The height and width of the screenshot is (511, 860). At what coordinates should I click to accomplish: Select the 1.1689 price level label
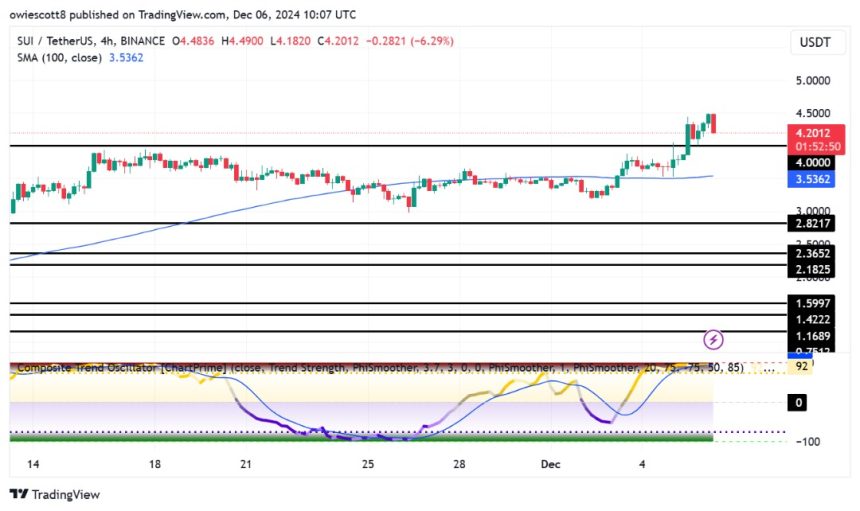tap(814, 331)
